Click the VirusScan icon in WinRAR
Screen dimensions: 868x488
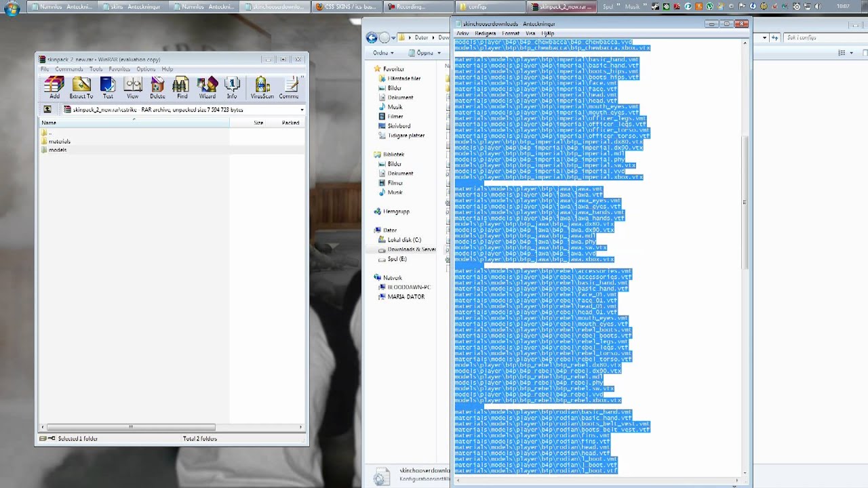(262, 87)
